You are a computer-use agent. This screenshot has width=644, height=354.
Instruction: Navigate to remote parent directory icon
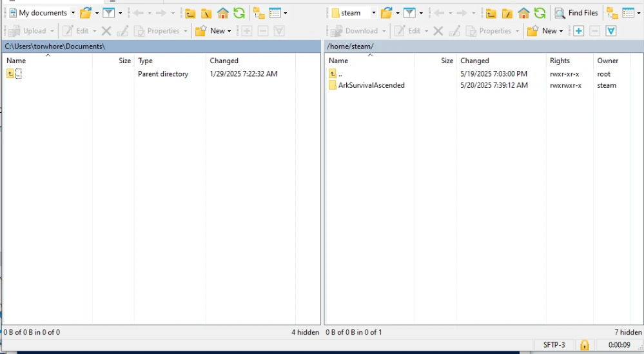491,13
